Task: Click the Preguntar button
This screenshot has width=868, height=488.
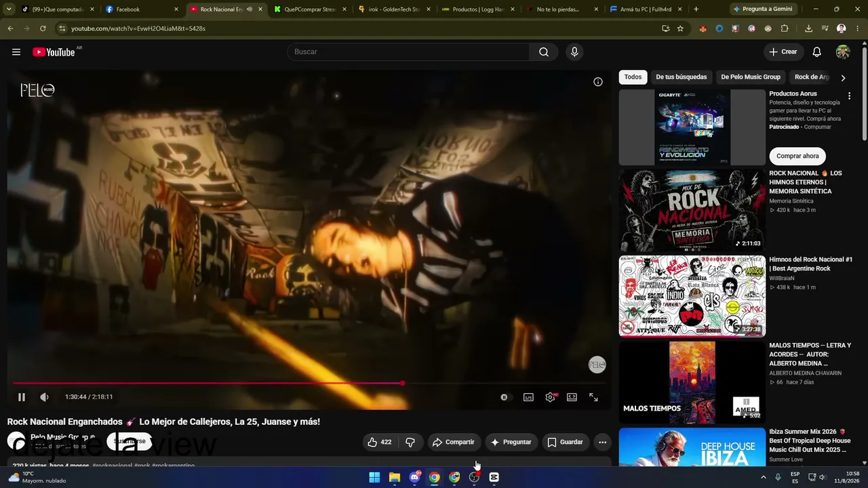Action: coord(511,442)
